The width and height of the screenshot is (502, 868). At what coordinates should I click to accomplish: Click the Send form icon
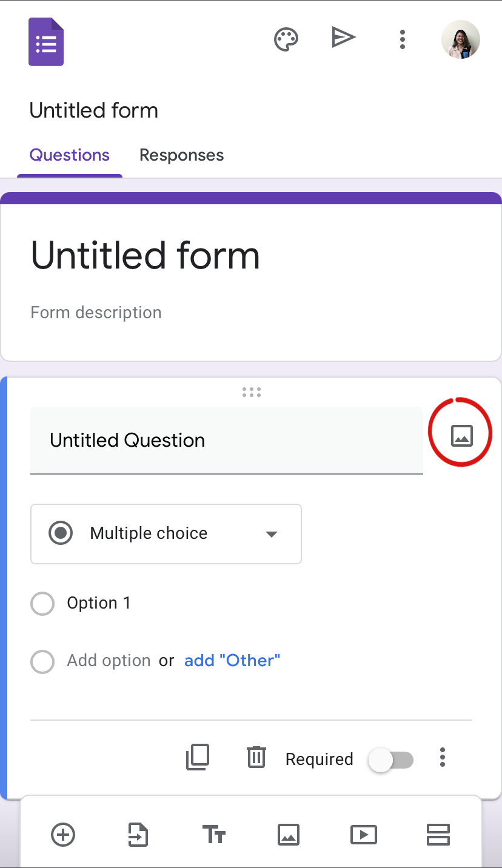[343, 38]
